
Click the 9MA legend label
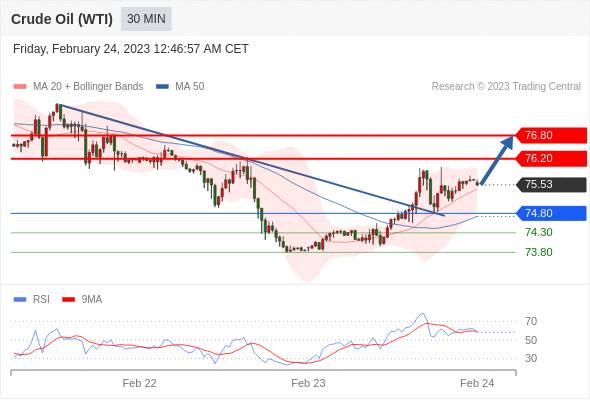pos(92,300)
